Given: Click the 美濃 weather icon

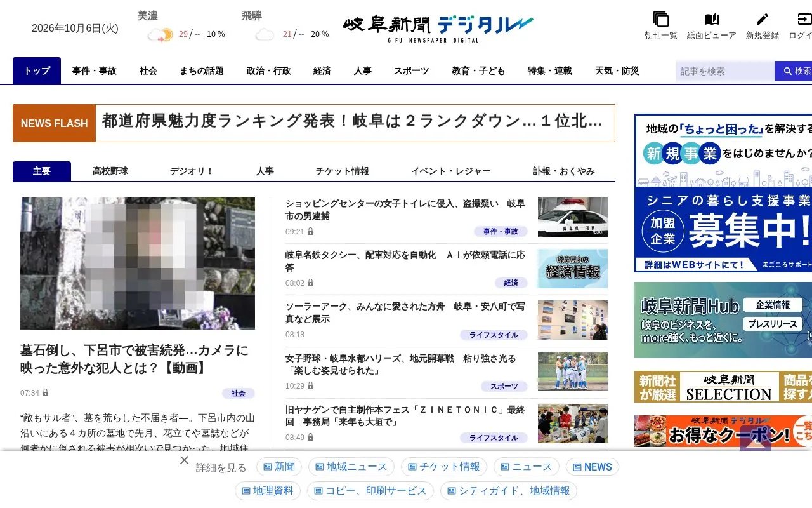Looking at the screenshot, I should (x=160, y=34).
